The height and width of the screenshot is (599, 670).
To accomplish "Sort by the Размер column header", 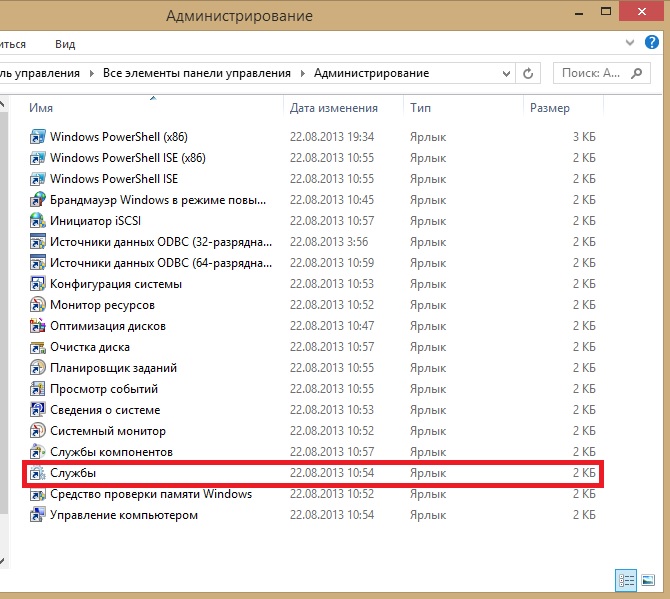I will tap(550, 108).
